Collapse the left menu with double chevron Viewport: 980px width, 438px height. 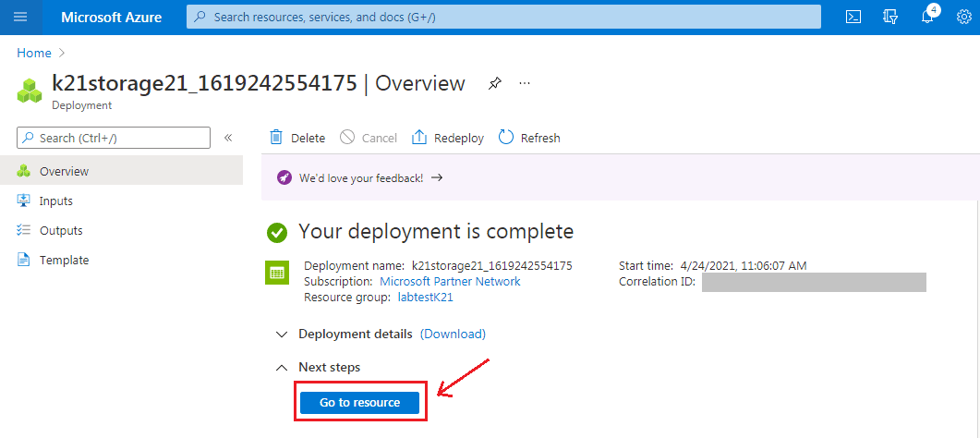pos(228,138)
